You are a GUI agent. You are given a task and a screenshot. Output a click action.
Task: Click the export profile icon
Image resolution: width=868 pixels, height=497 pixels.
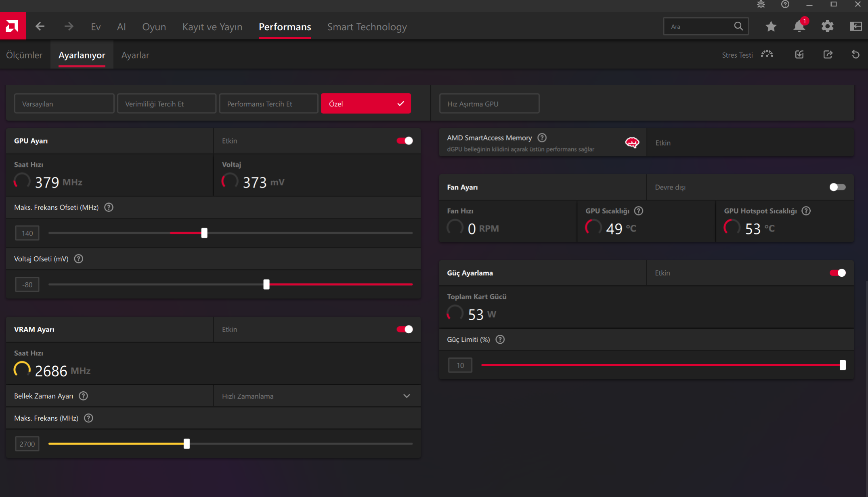[x=828, y=54]
